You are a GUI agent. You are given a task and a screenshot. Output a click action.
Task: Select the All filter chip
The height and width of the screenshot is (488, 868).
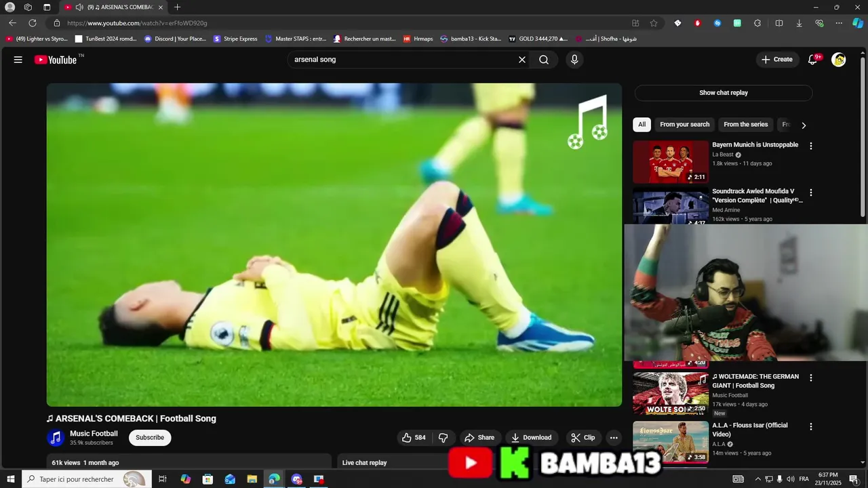point(642,125)
